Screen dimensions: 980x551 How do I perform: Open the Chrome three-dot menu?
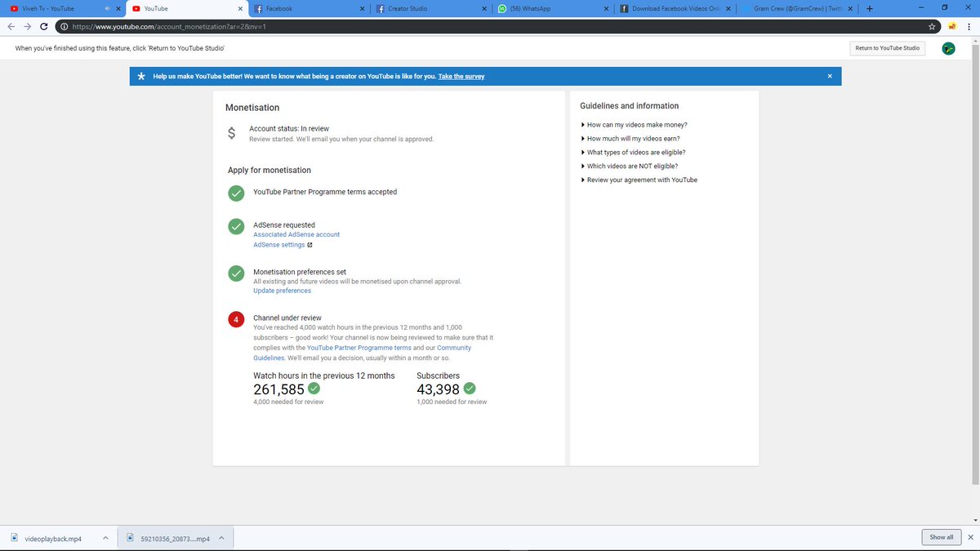pyautogui.click(x=969, y=27)
